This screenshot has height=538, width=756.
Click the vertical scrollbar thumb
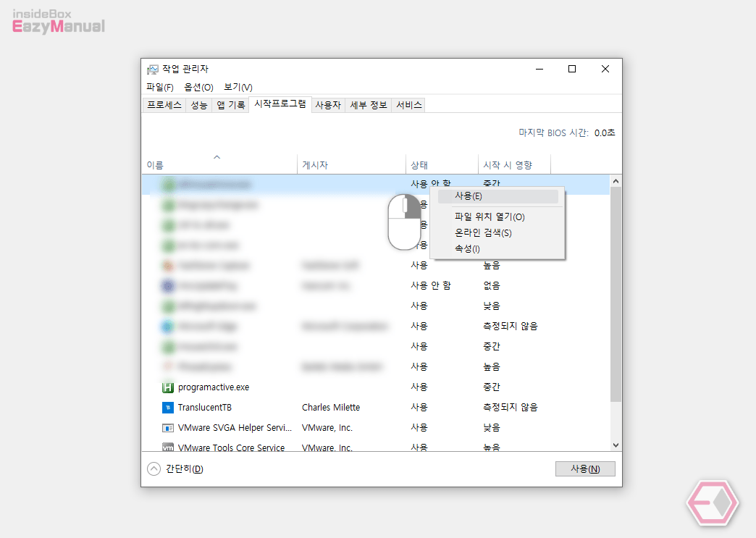click(x=616, y=294)
